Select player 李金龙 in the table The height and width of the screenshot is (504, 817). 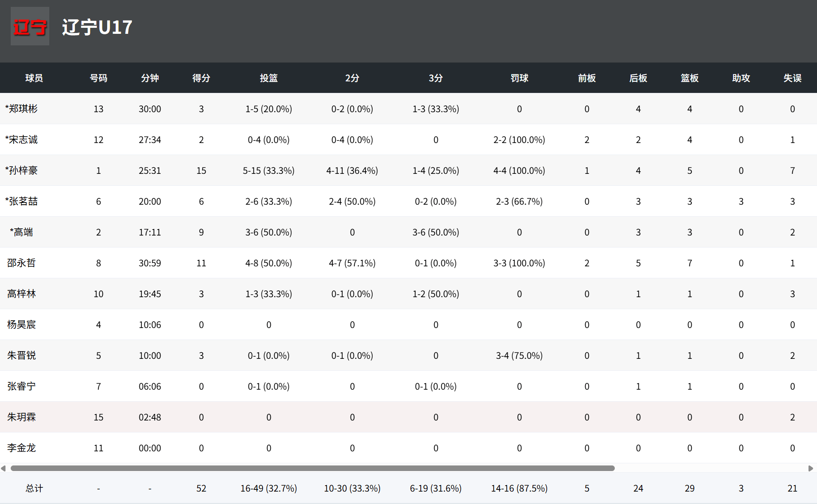pyautogui.click(x=21, y=448)
